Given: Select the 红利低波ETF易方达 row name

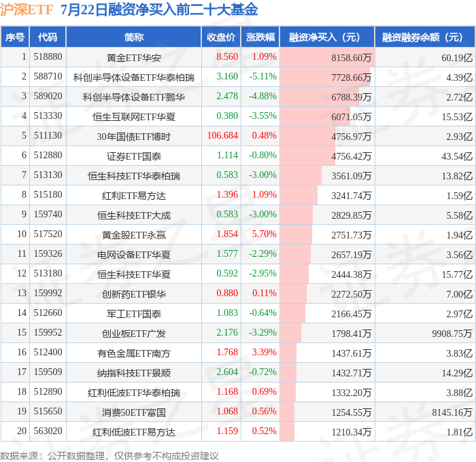Looking at the screenshot, I should tap(133, 432).
